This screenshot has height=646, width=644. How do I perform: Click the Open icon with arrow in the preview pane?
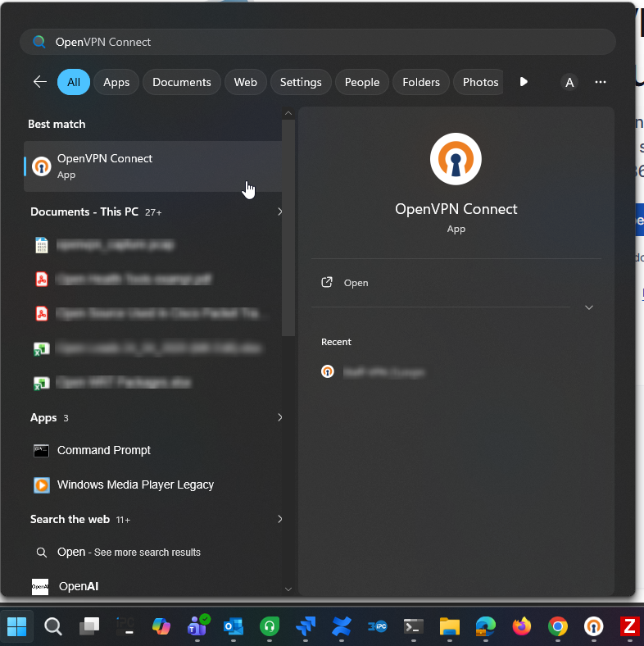click(327, 282)
